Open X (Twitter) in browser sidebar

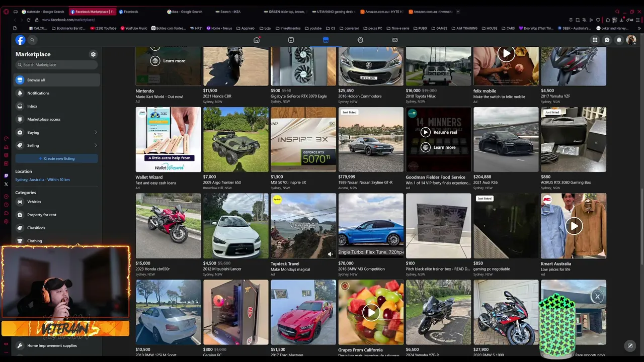6,184
